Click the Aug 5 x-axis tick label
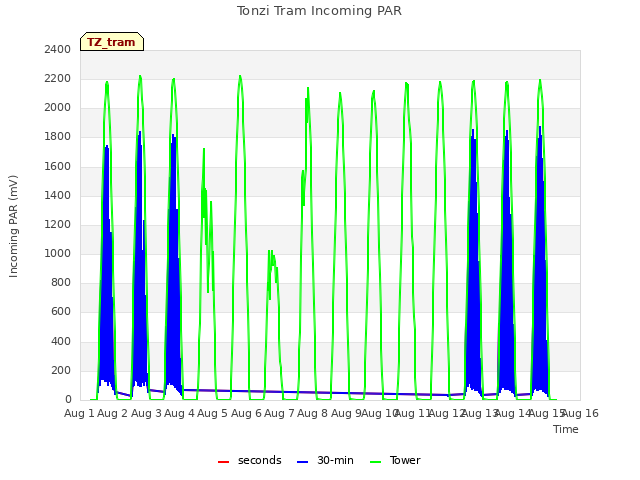The image size is (640, 480). tap(213, 413)
